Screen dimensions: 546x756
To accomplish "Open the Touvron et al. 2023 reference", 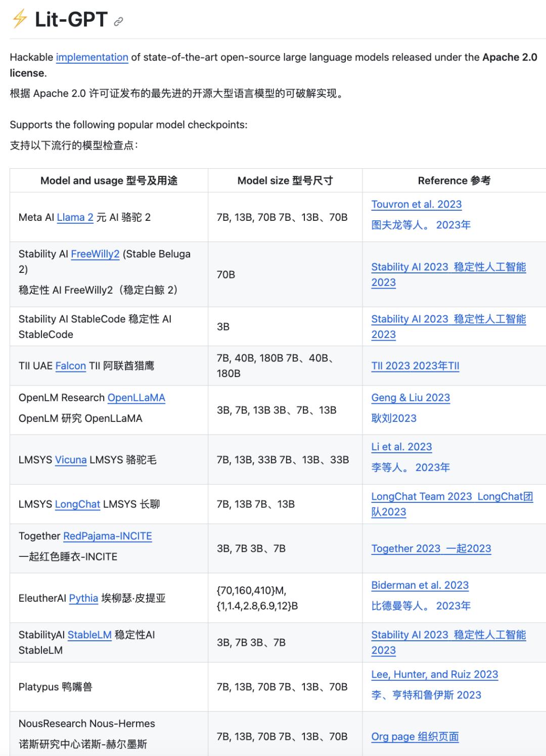I will click(x=417, y=204).
